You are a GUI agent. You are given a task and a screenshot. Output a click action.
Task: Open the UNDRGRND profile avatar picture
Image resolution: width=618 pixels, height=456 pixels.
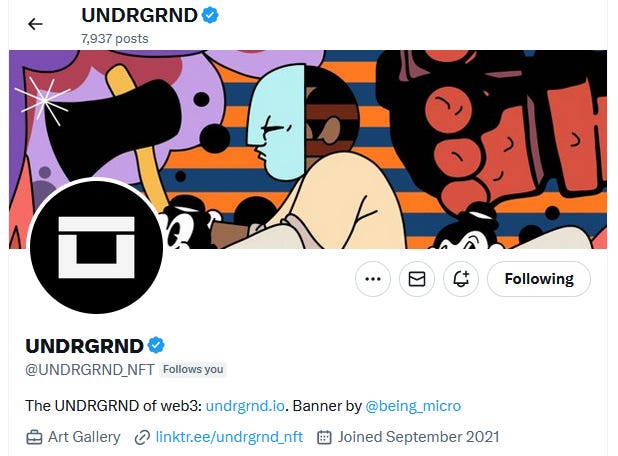pyautogui.click(x=96, y=247)
